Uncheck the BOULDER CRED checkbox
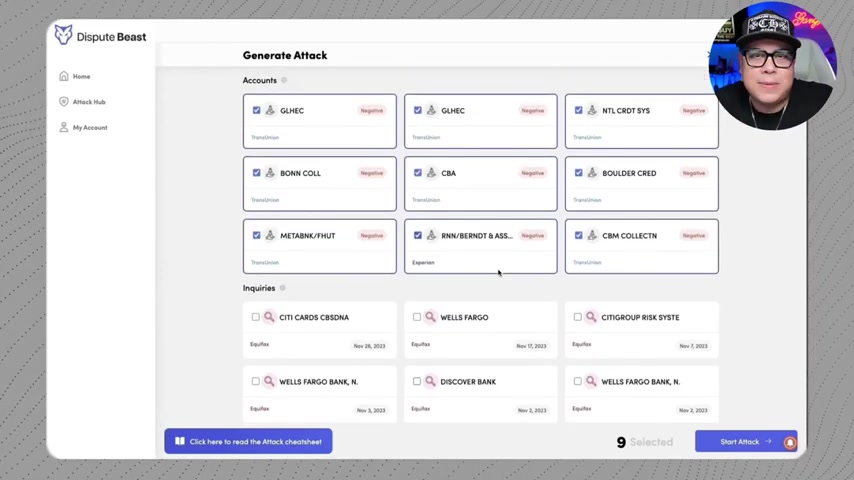The height and width of the screenshot is (480, 854). (x=578, y=173)
